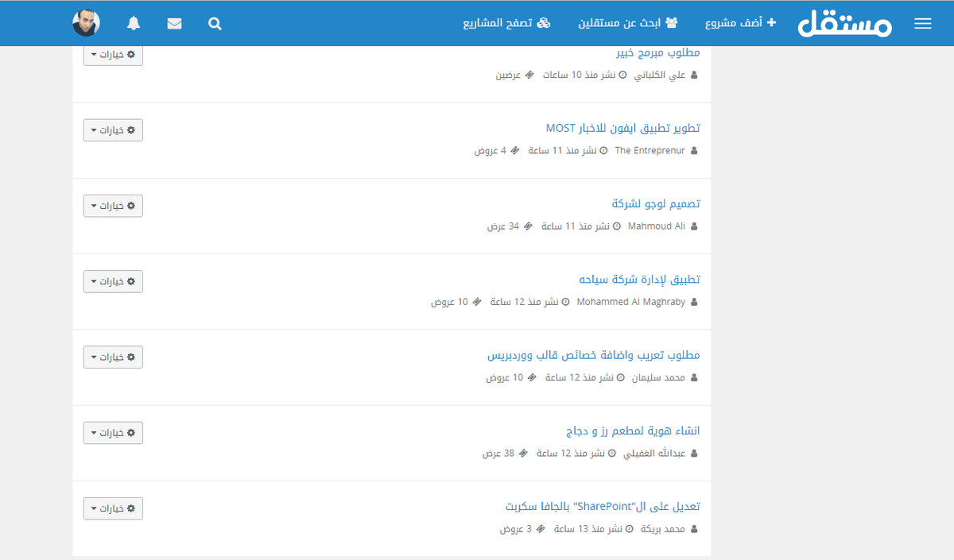
Task: Open خيارات dropdown for انشاء هوية لمطعم
Action: 113,433
